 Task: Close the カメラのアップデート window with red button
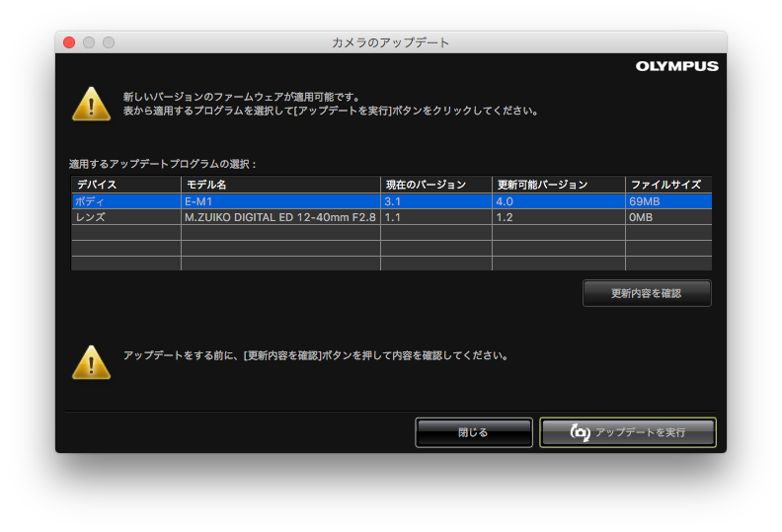pos(69,42)
